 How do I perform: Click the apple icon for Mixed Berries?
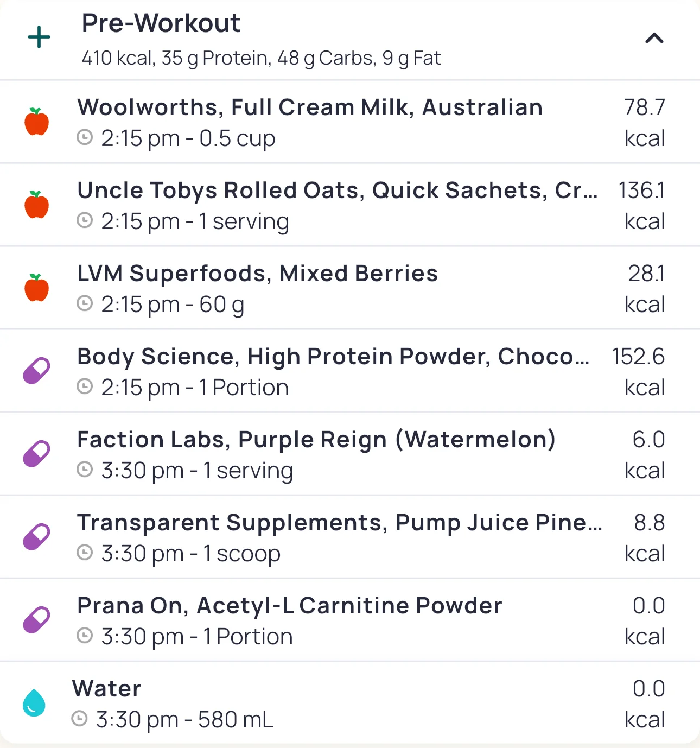click(37, 288)
